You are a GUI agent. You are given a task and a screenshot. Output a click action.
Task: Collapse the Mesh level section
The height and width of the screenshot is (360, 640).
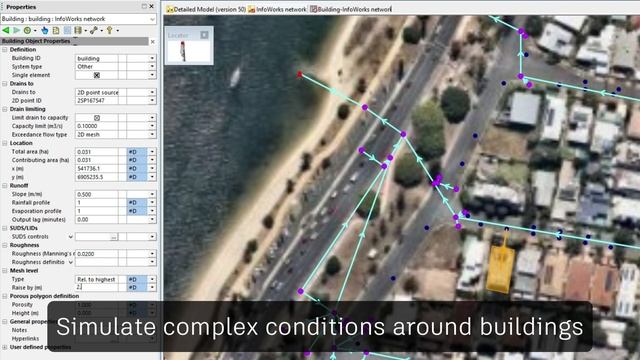(5, 271)
